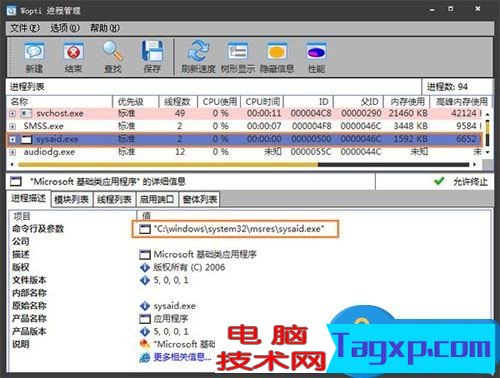Expand the sysaid.exe process node
Image resolution: width=500 pixels, height=378 pixels.
coord(12,139)
